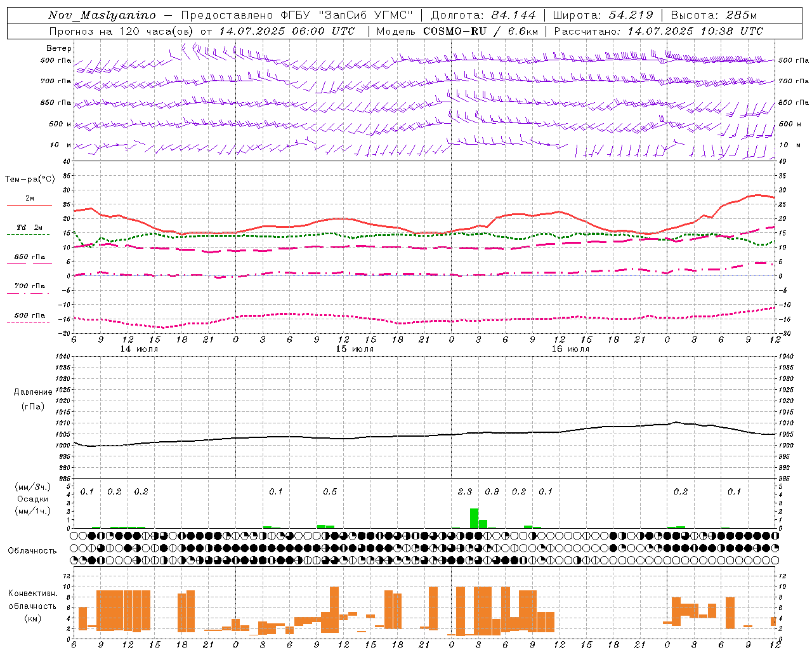Click the "2.3" precipitation amount value
The width and height of the screenshot is (812, 650).
click(465, 492)
